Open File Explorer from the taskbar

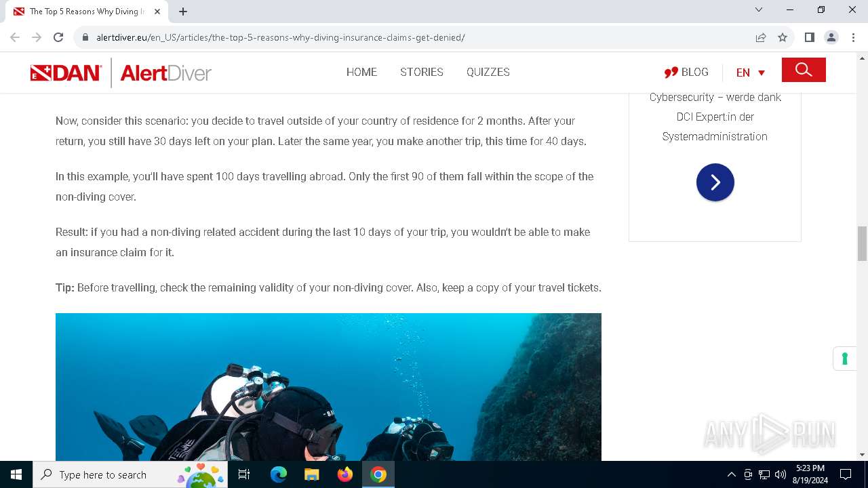(x=312, y=474)
